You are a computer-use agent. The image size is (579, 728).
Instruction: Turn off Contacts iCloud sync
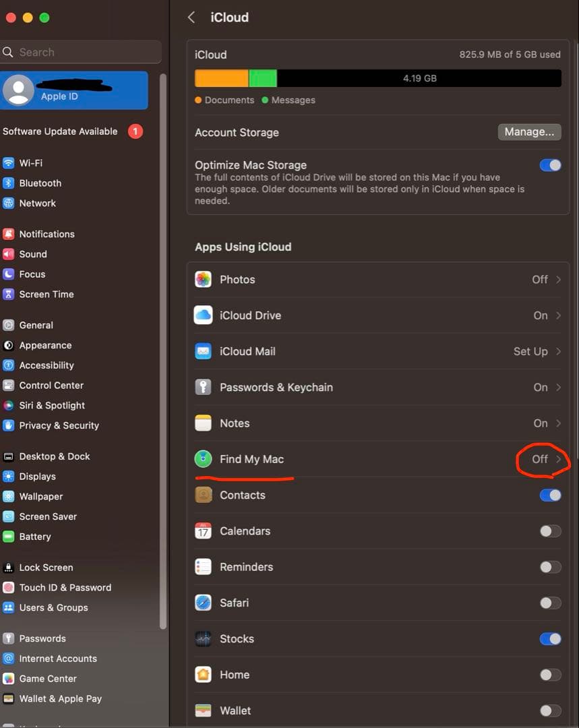[550, 495]
